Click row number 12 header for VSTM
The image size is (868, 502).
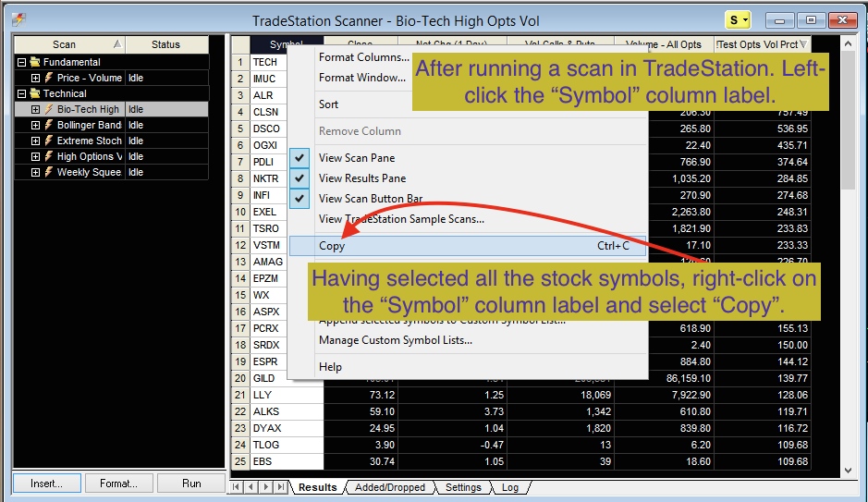[x=240, y=245]
